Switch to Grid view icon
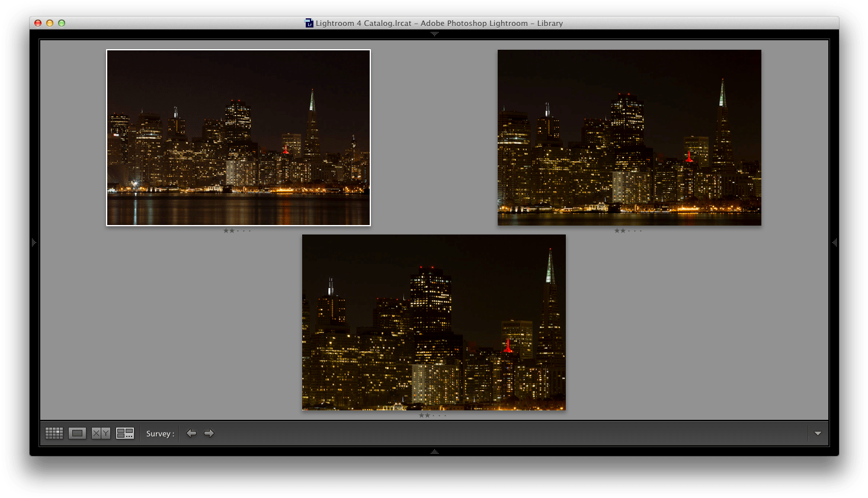 click(x=54, y=433)
